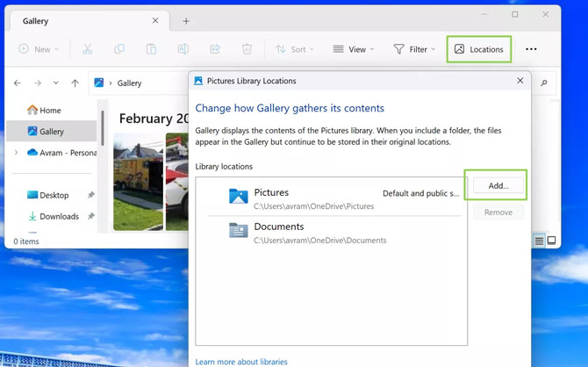Image resolution: width=588 pixels, height=367 pixels.
Task: Open Avram - Personal OneDrive item
Action: tap(62, 153)
